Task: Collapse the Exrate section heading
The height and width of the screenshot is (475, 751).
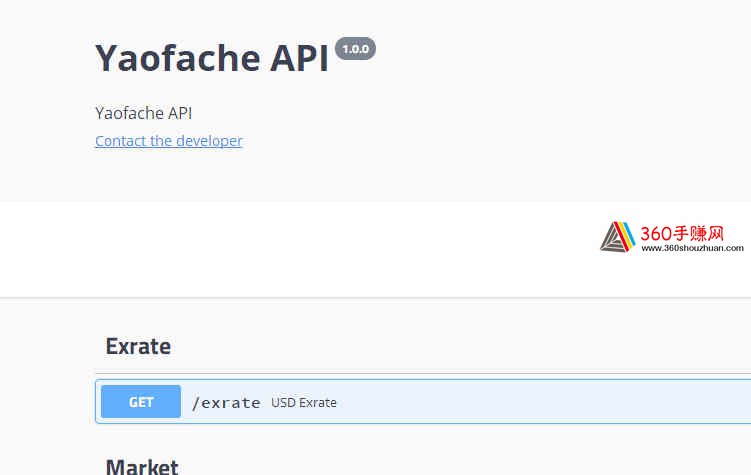Action: pos(138,346)
